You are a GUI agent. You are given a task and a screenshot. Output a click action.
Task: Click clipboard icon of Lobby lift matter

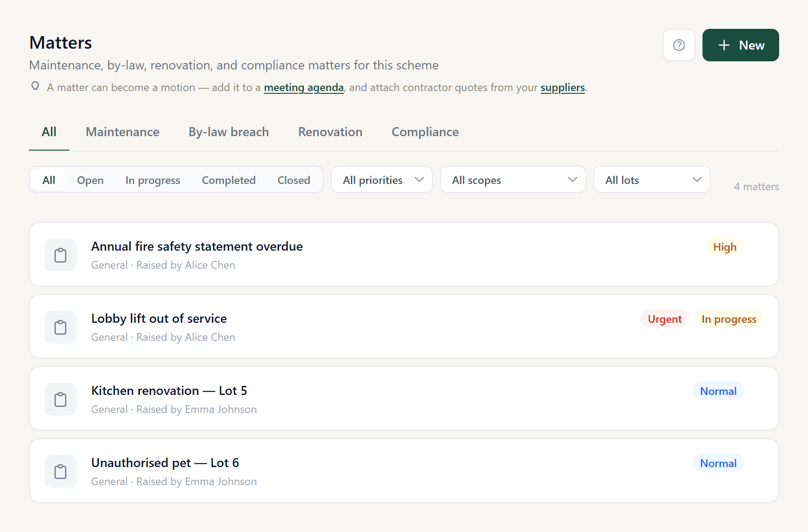coord(60,327)
